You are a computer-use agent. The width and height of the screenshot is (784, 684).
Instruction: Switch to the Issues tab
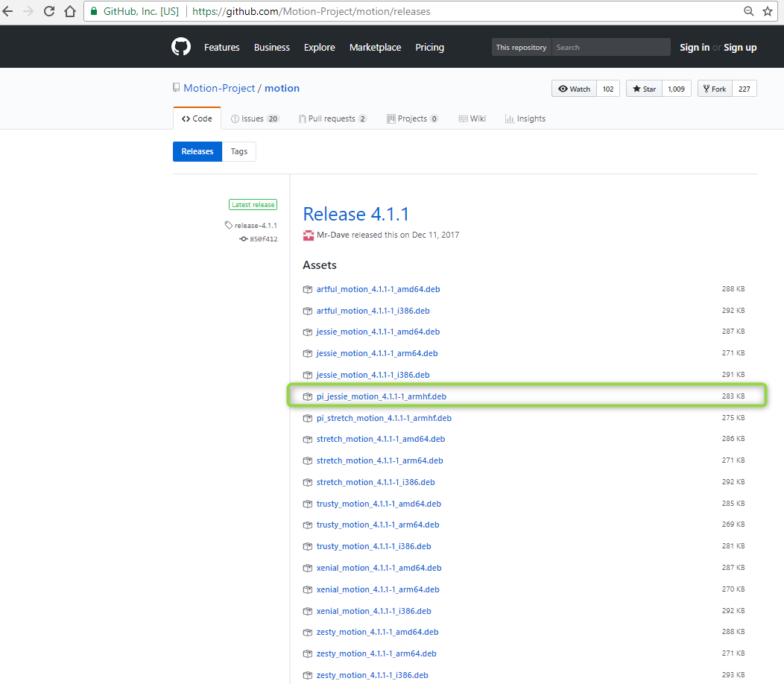[255, 118]
